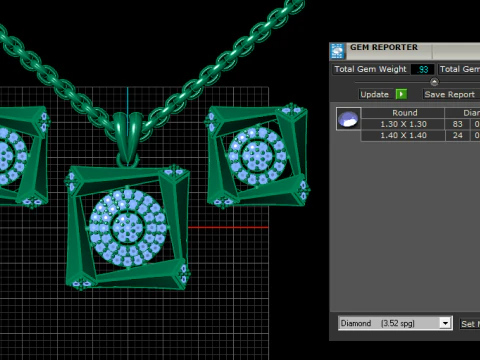Viewport: 480px width, 360px height.
Task: Select the pendant bail loop
Action: point(127,139)
